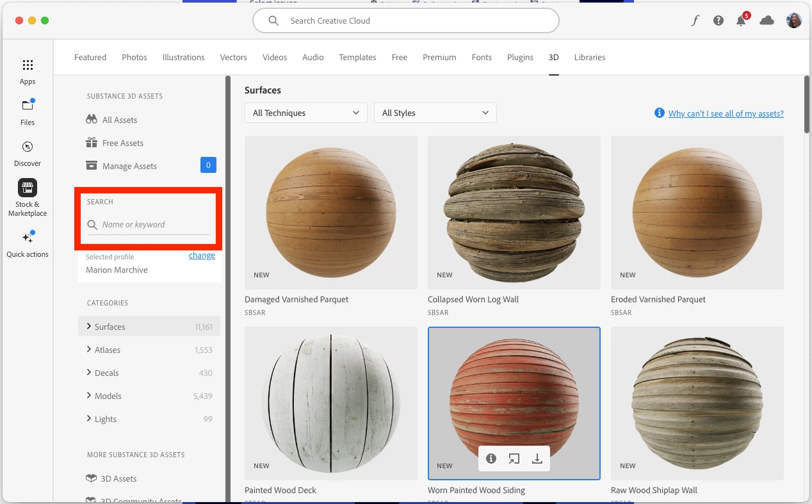Click the 'change' profile link

coord(202,255)
